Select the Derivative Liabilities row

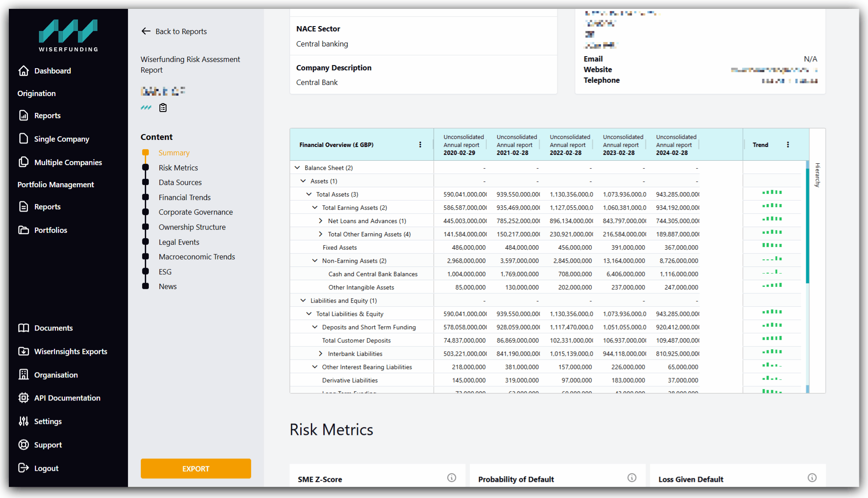(x=350, y=380)
